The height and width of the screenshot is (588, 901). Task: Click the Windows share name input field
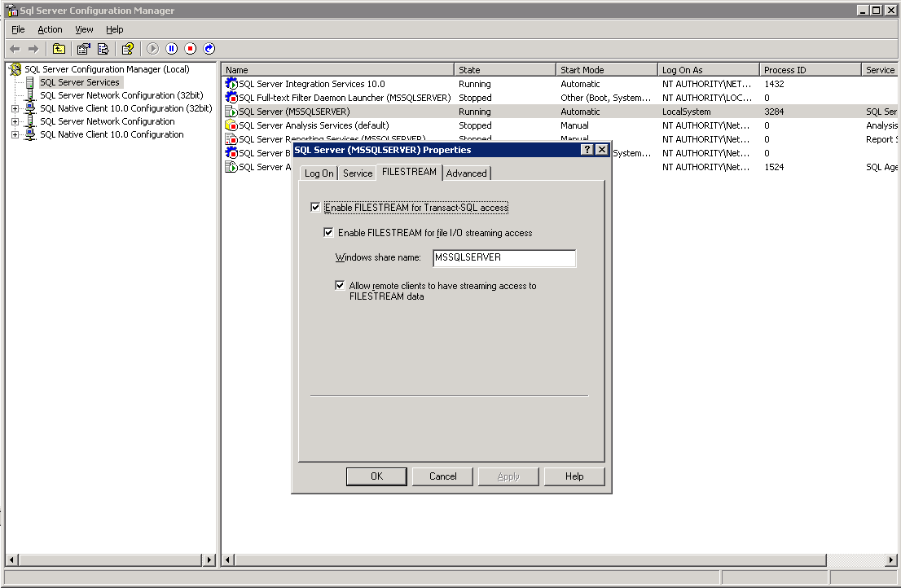coord(504,258)
